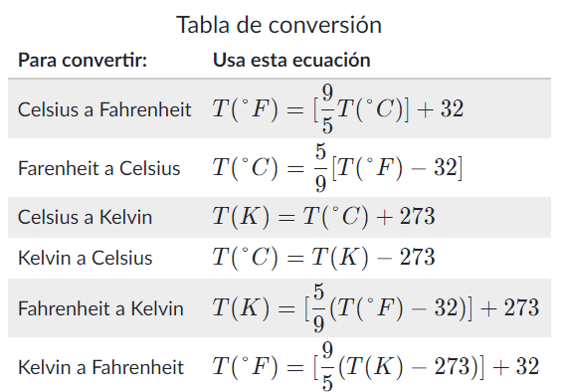Click the Kelvin to Fahrenheit equation
The width and height of the screenshot is (564, 392).
pos(376,367)
